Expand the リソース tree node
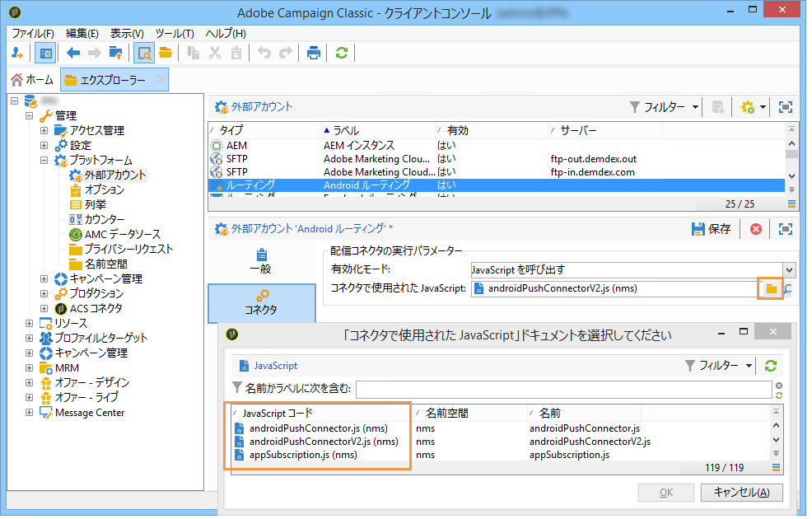812x519 pixels. tap(30, 323)
